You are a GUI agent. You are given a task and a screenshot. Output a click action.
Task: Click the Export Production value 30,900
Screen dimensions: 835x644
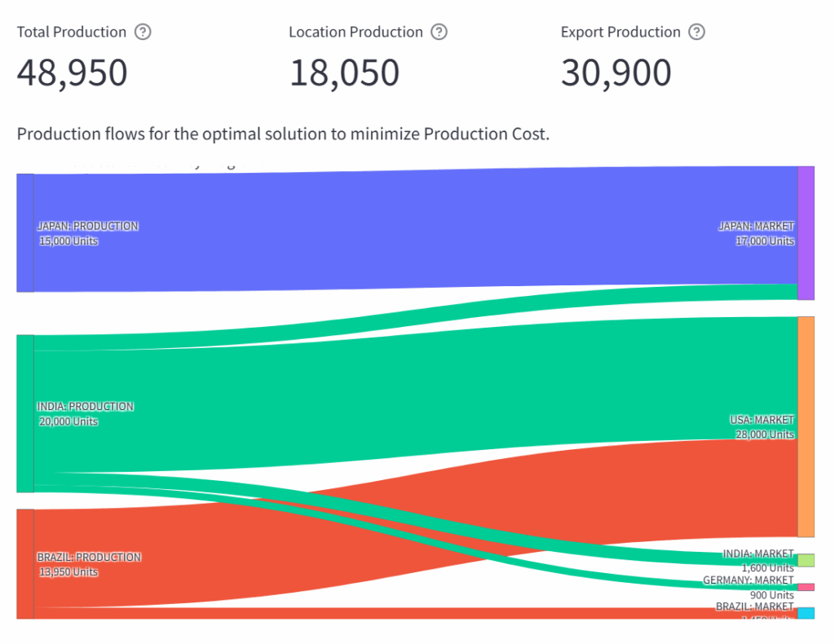click(x=616, y=73)
